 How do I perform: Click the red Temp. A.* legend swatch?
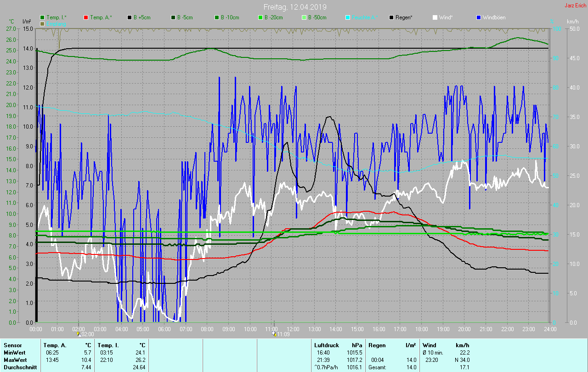(x=86, y=17)
